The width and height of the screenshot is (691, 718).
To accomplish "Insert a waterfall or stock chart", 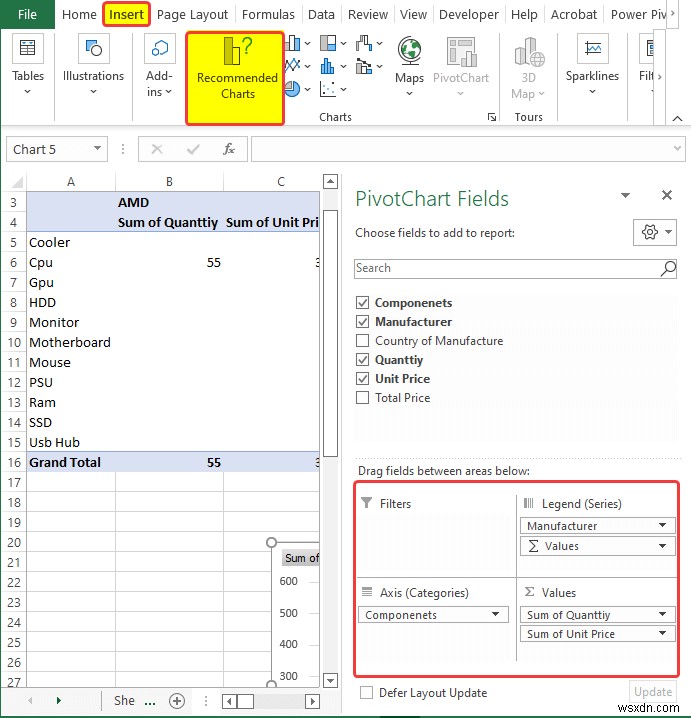I will click(364, 44).
